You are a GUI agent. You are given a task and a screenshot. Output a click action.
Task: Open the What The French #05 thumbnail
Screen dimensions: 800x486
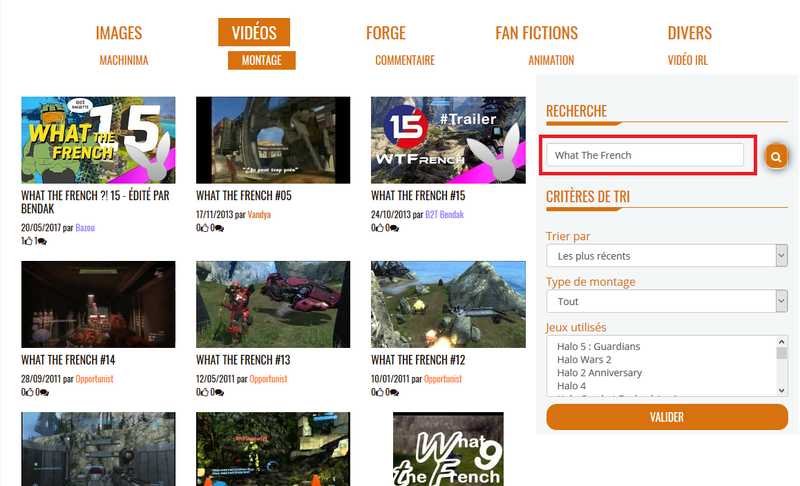273,140
